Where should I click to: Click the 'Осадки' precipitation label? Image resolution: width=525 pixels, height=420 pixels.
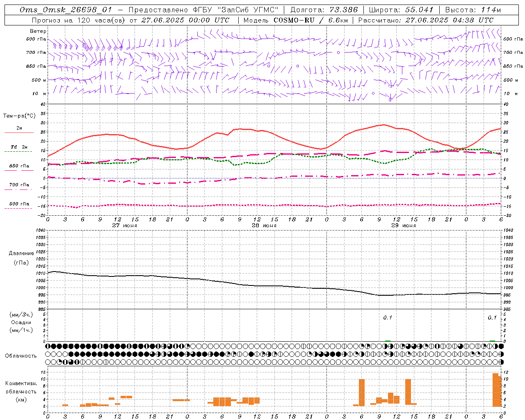coord(21,322)
